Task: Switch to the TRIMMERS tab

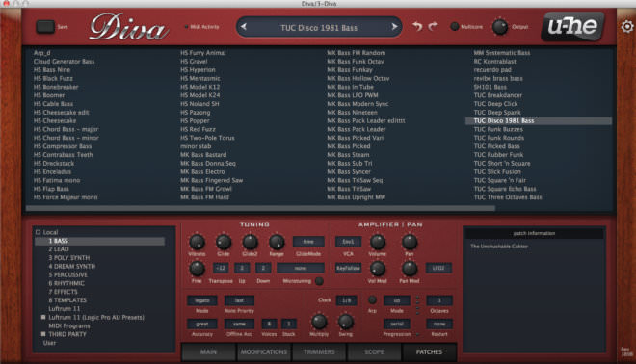Action: click(319, 351)
